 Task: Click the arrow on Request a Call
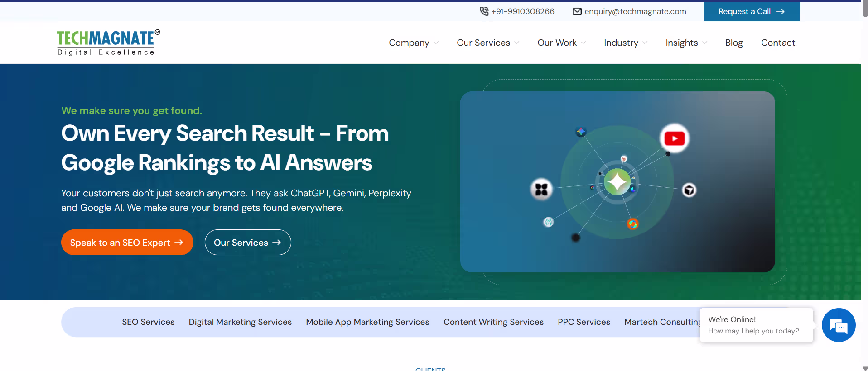(x=780, y=11)
